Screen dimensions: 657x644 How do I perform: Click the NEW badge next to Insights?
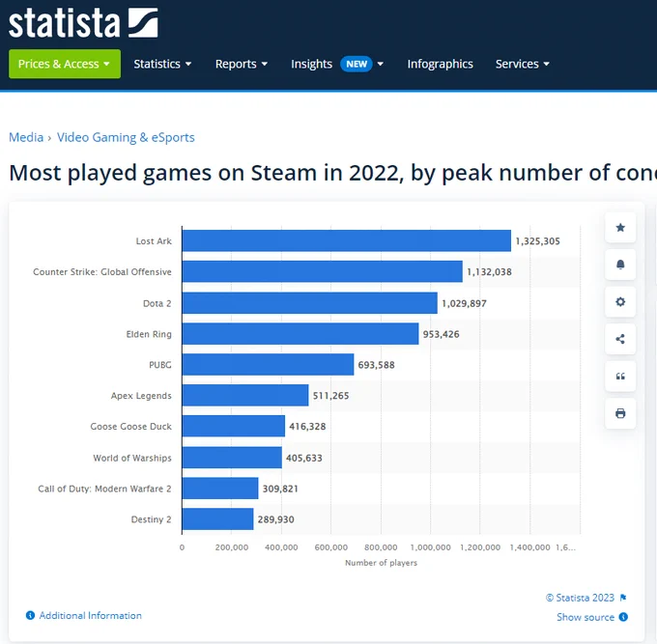[x=357, y=64]
